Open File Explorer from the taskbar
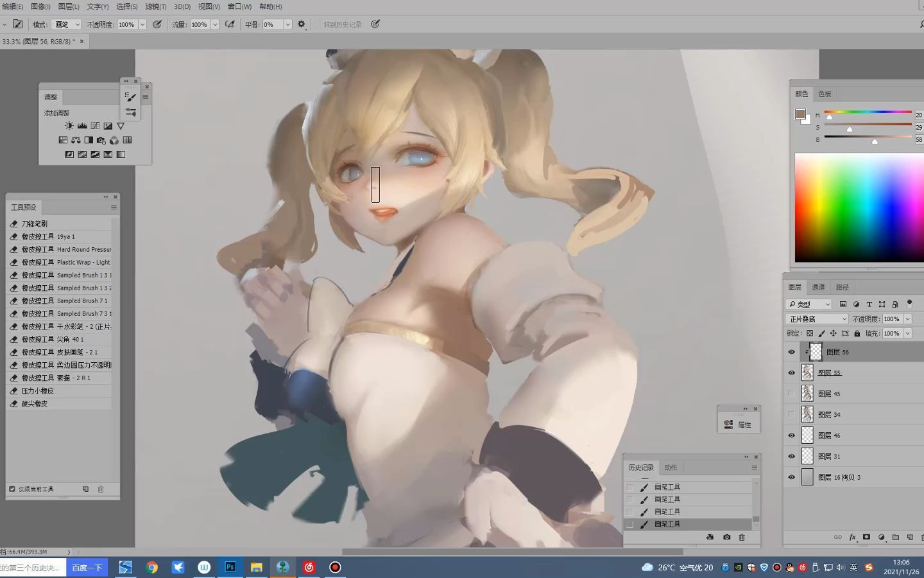 (x=257, y=567)
